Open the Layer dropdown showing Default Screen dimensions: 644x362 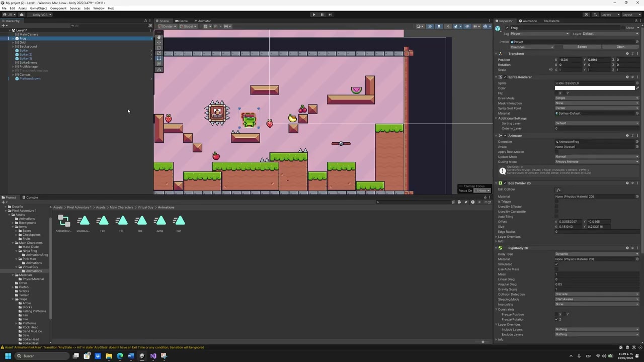click(611, 34)
